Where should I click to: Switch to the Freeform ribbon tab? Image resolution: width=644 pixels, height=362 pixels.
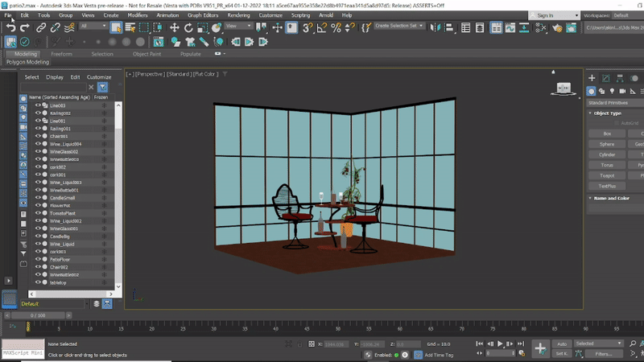tap(61, 54)
